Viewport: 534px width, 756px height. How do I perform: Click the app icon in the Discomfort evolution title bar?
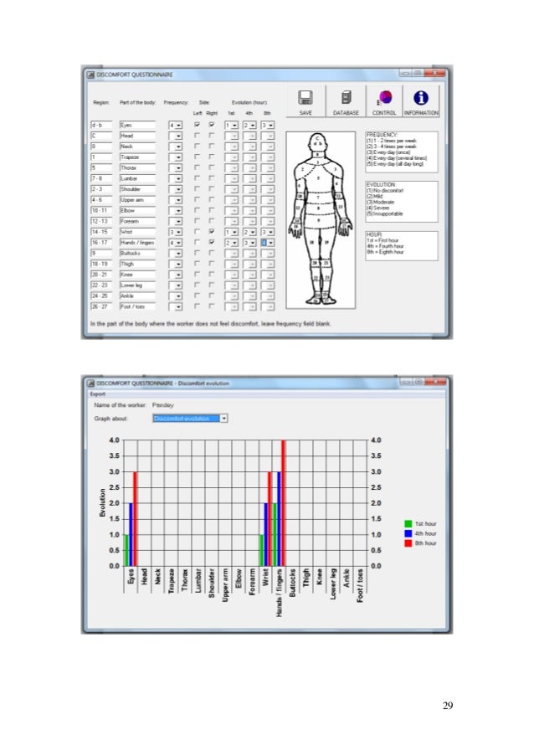(x=90, y=383)
